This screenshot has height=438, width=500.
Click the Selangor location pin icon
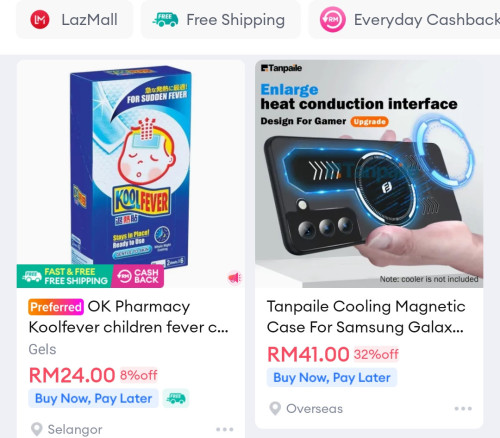coord(36,429)
